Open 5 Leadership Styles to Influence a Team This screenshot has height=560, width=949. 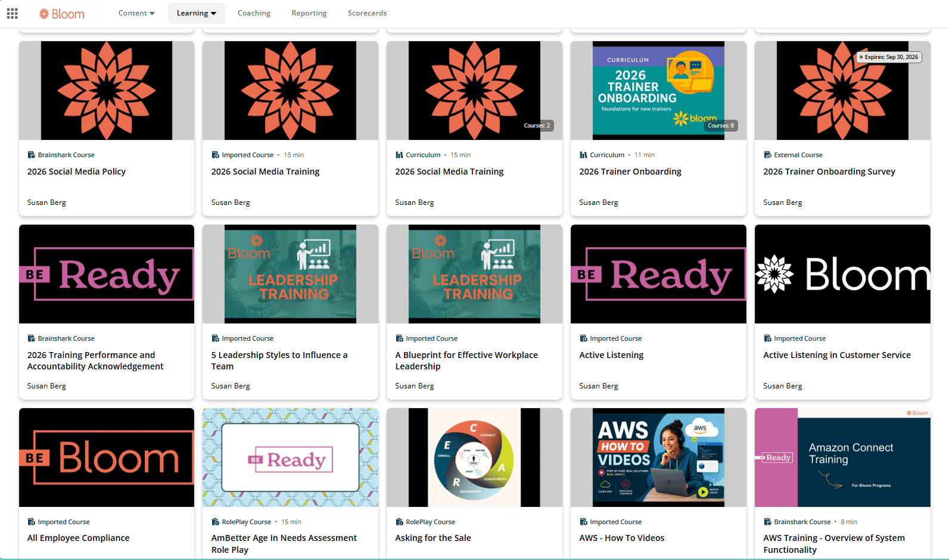279,360
